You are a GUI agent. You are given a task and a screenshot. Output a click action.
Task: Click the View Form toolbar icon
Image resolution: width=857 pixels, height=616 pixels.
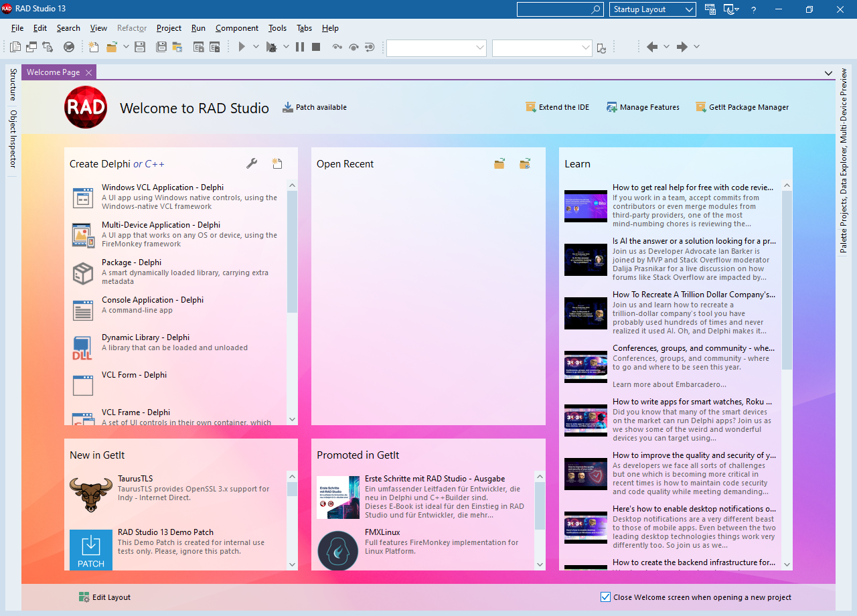[x=31, y=47]
